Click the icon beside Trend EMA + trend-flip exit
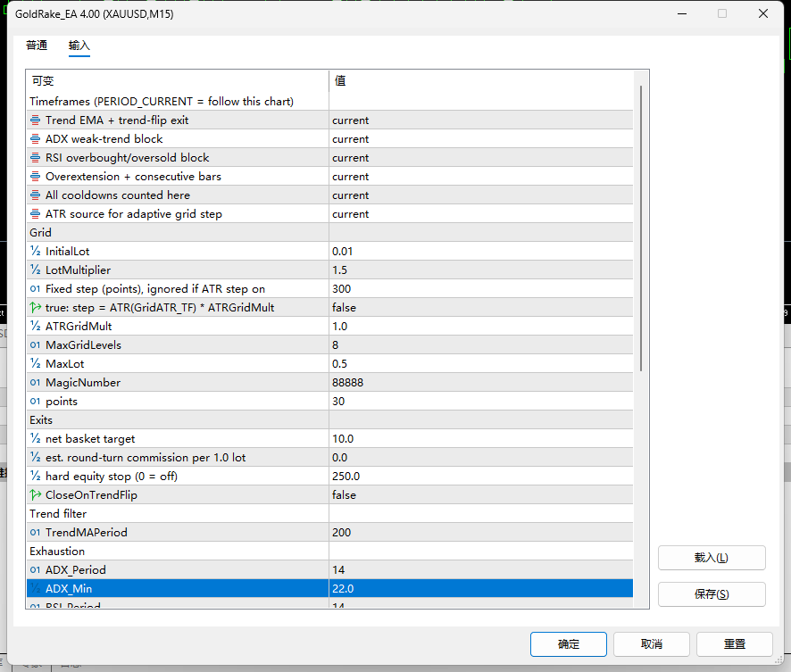 tap(36, 120)
